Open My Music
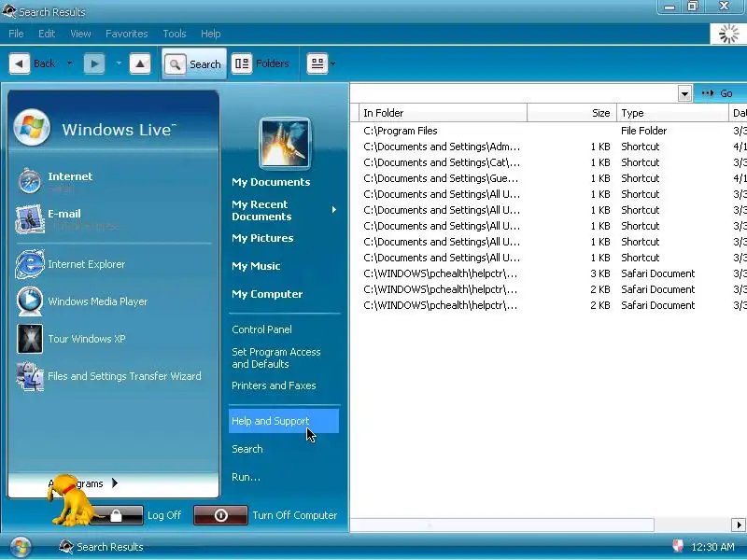Screen dimensions: 747x560 256,266
